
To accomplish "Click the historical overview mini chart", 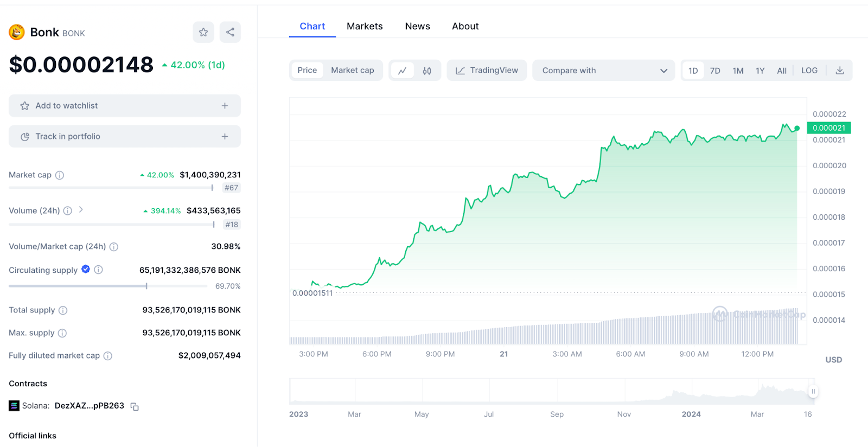I will click(552, 392).
